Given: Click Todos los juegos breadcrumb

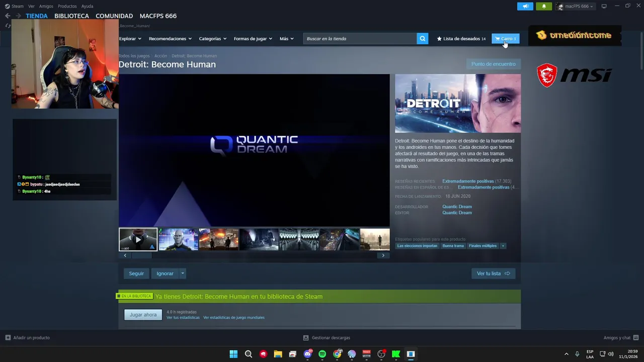Looking at the screenshot, I should tap(134, 56).
